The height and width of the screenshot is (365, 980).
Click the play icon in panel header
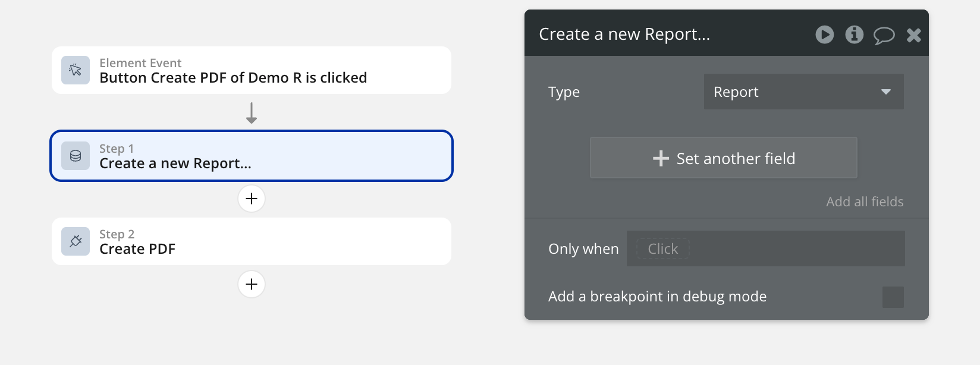click(824, 34)
